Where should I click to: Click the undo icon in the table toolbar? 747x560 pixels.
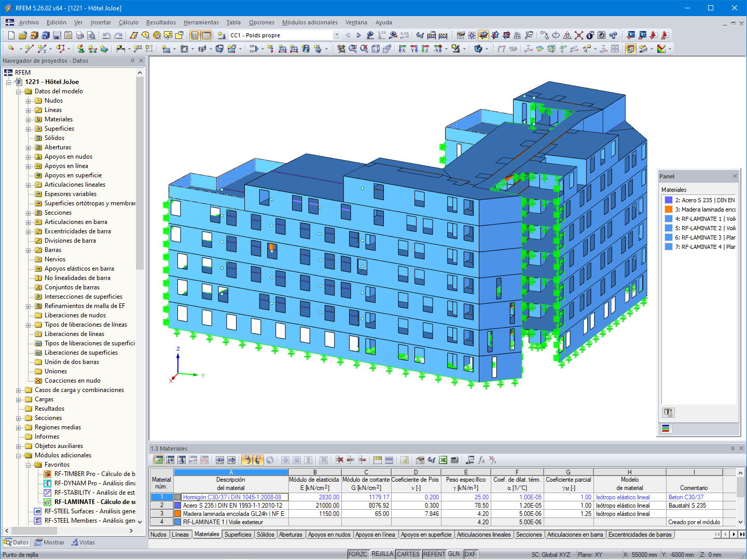(246, 460)
